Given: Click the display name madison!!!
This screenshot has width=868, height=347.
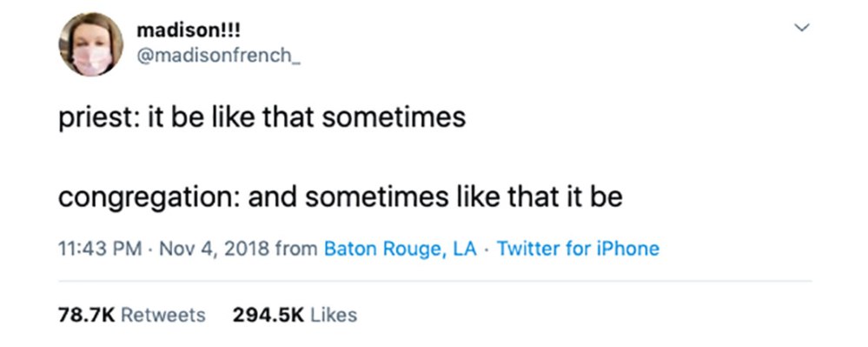Looking at the screenshot, I should pyautogui.click(x=189, y=30).
